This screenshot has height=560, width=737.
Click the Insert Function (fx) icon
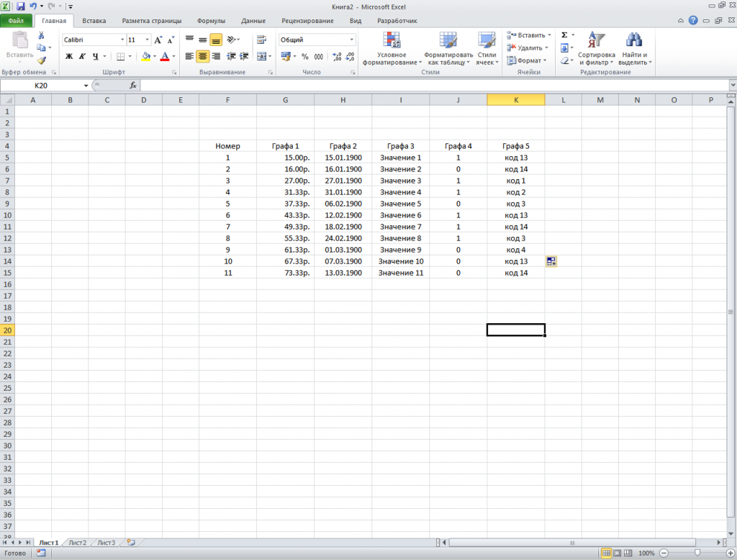tap(134, 85)
